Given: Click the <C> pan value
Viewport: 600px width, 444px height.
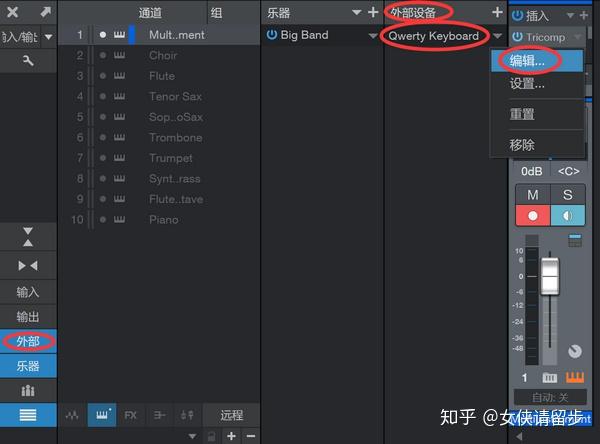Looking at the screenshot, I should (x=569, y=171).
